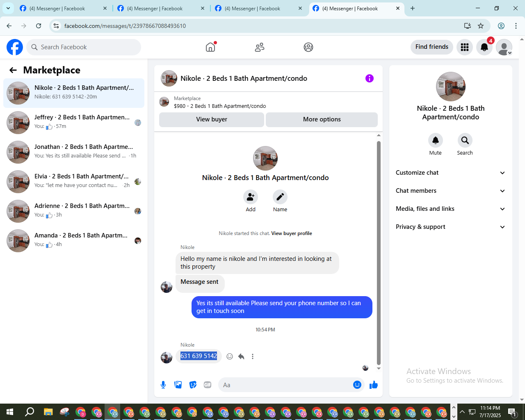Open Windows taskbar search
Screen dimensions: 525x420
(30, 412)
